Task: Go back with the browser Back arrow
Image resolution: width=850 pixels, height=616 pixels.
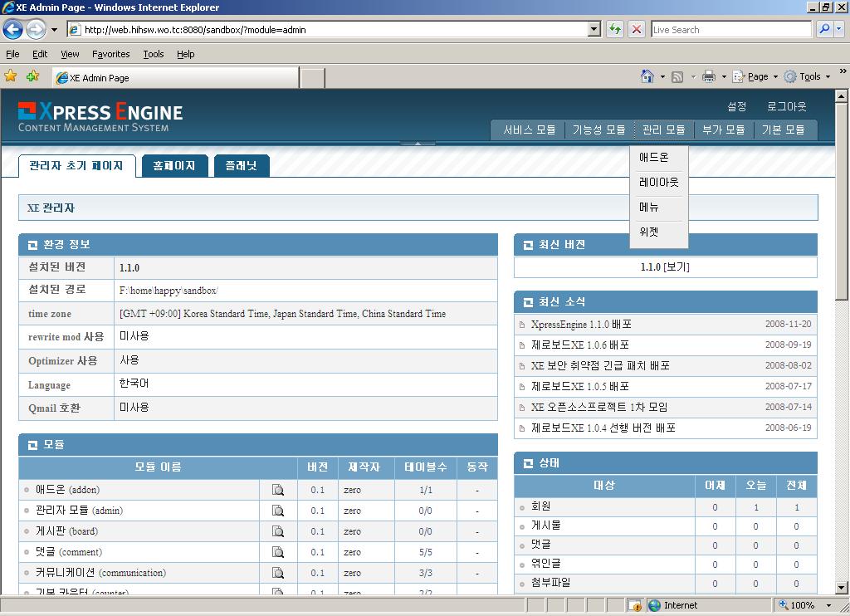Action: [x=13, y=29]
